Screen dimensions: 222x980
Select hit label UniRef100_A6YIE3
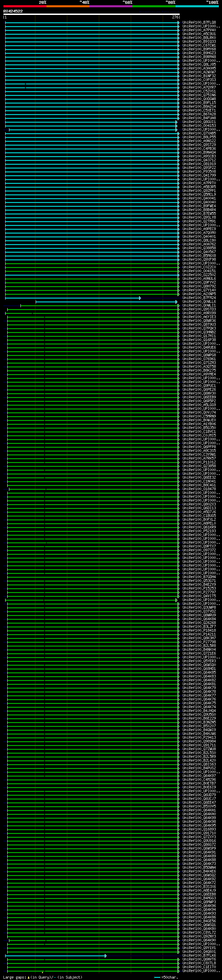pyautogui.click(x=199, y=317)
